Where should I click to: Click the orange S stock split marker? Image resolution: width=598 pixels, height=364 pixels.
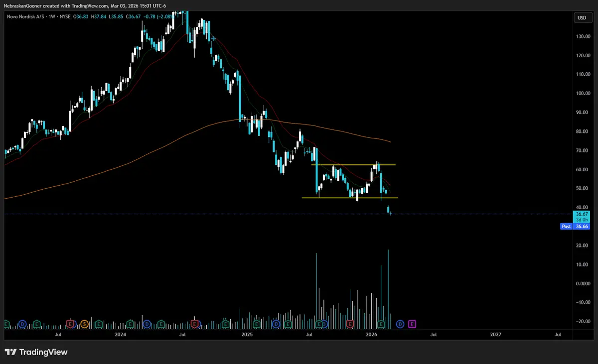[x=84, y=324]
